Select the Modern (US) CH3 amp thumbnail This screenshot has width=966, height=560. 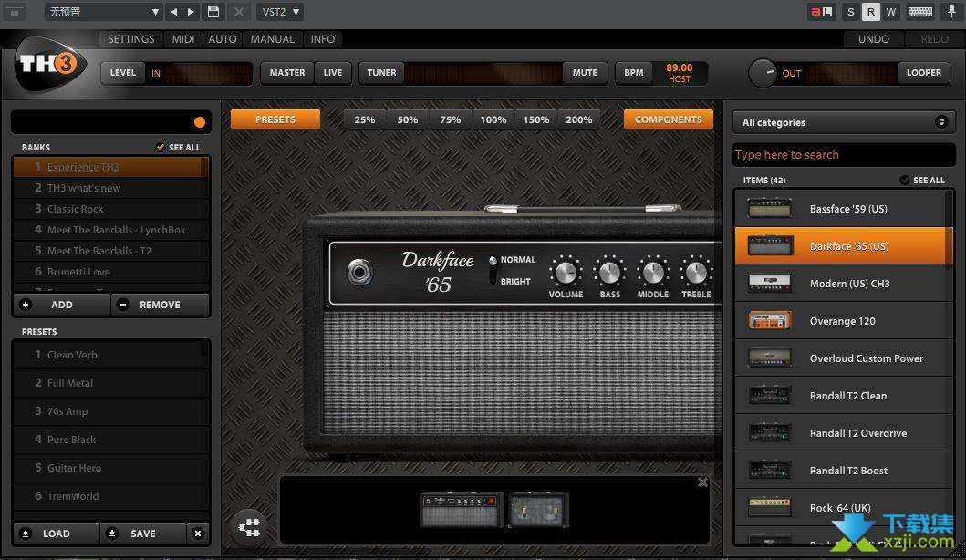pos(770,284)
